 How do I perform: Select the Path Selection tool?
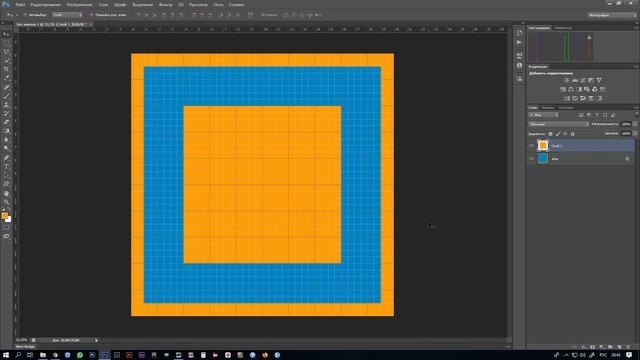[x=6, y=175]
